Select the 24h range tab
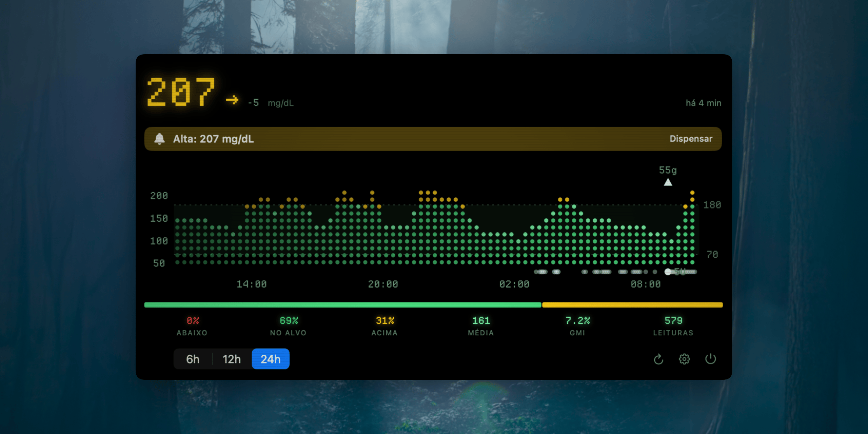The width and height of the screenshot is (868, 434). (x=271, y=359)
